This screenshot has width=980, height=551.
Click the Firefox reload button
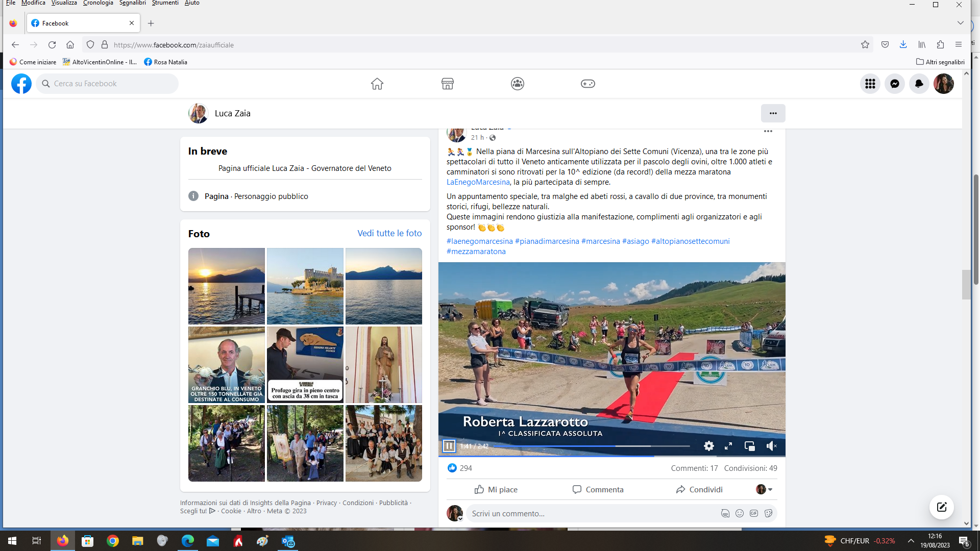click(52, 45)
